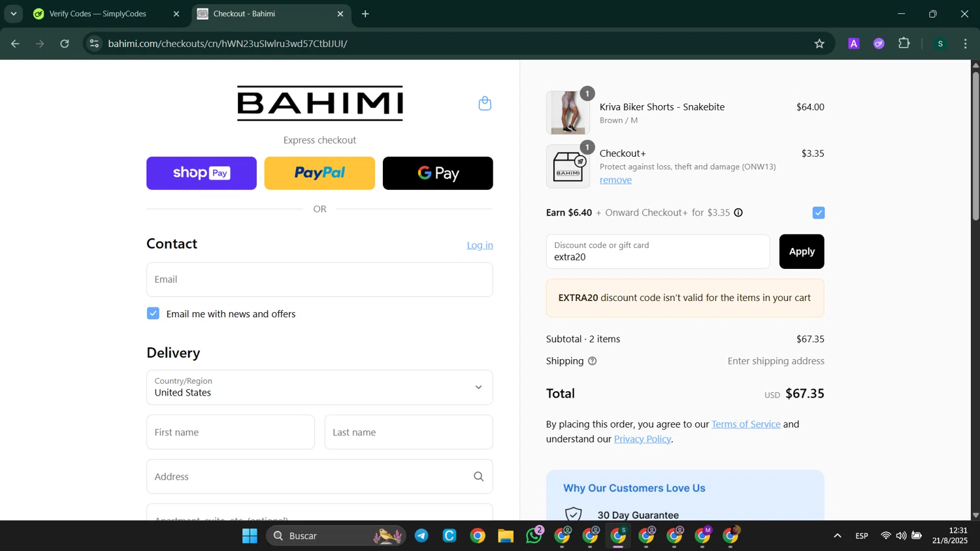Uncheck Email me with news and offers

pyautogui.click(x=153, y=313)
